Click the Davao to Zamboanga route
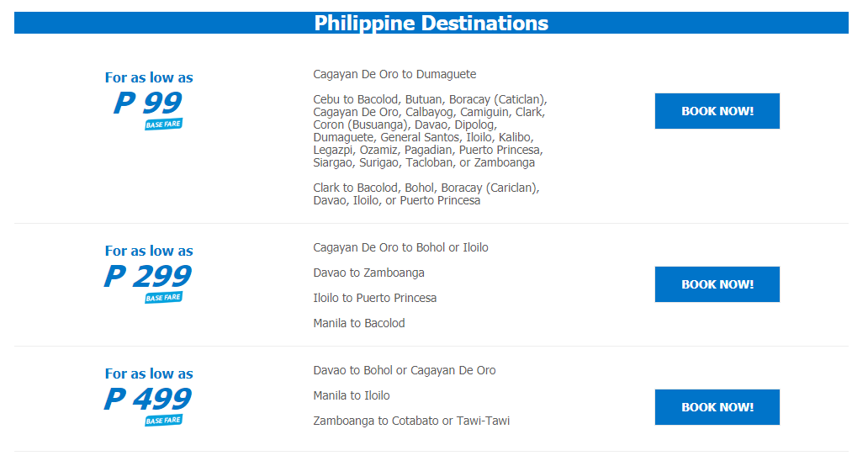The image size is (868, 461). coord(368,273)
